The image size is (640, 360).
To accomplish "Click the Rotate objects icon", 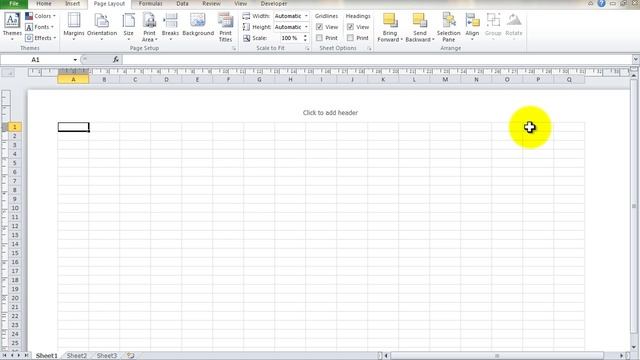I will coord(514,25).
